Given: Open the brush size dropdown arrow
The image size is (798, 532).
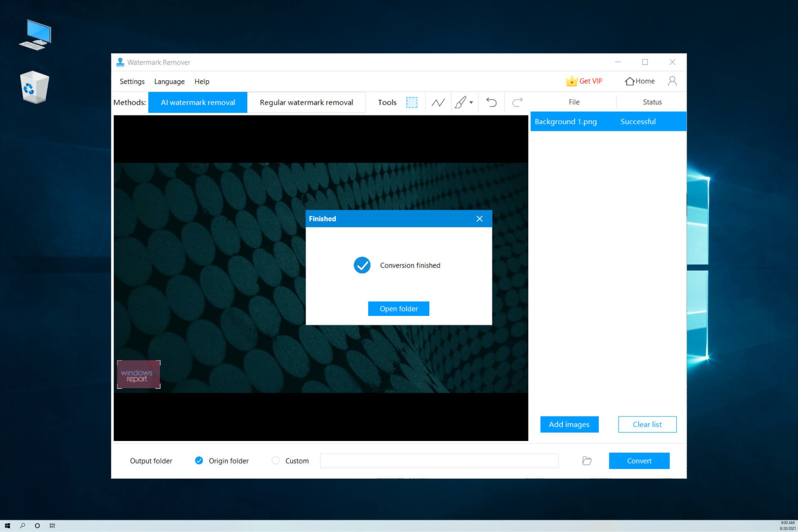Looking at the screenshot, I should click(471, 102).
